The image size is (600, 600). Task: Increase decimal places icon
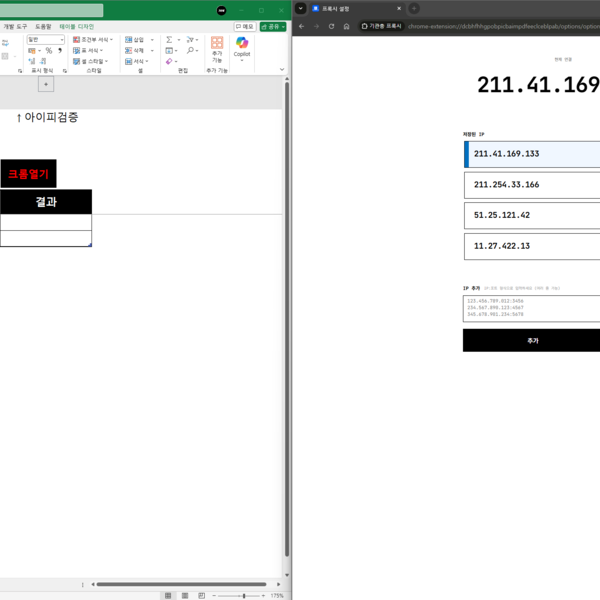click(x=32, y=61)
